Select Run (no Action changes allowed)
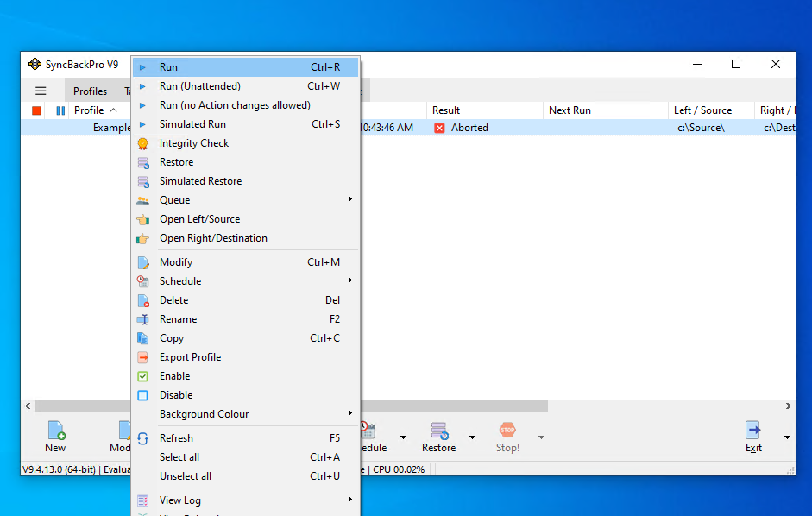The width and height of the screenshot is (812, 516). pyautogui.click(x=245, y=105)
